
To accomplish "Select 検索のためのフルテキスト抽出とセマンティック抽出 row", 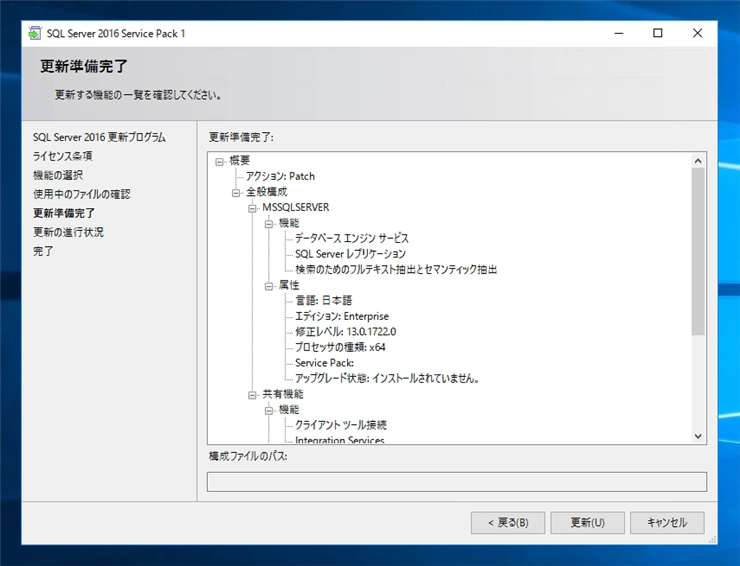I will pos(396,270).
